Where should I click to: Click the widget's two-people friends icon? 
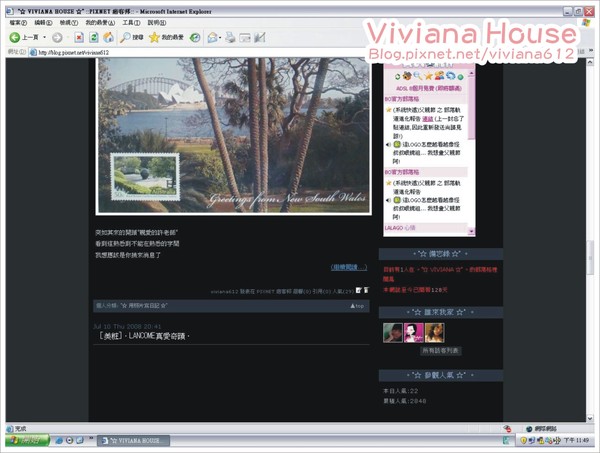439,76
